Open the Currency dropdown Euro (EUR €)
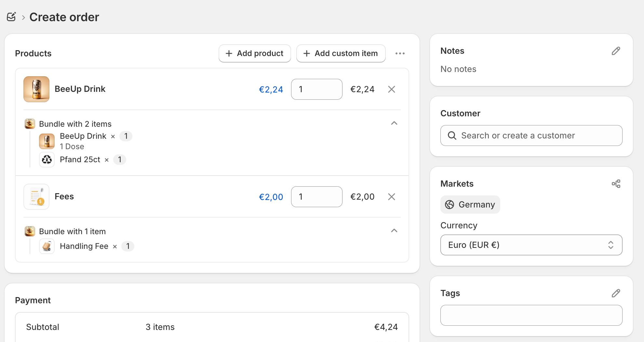 (531, 245)
